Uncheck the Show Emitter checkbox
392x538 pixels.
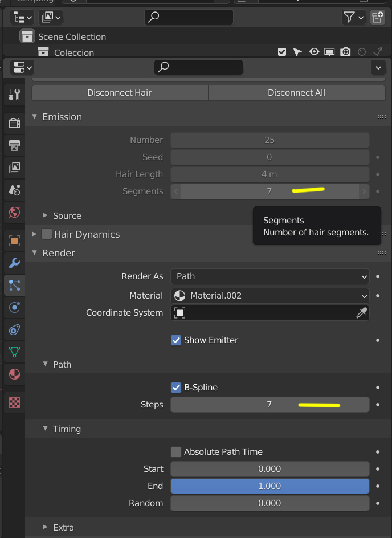pos(177,340)
